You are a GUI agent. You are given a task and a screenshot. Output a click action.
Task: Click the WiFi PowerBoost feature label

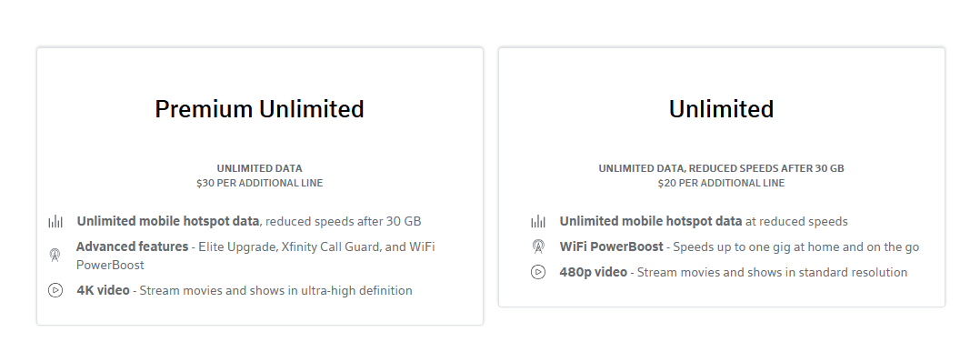pyautogui.click(x=611, y=246)
